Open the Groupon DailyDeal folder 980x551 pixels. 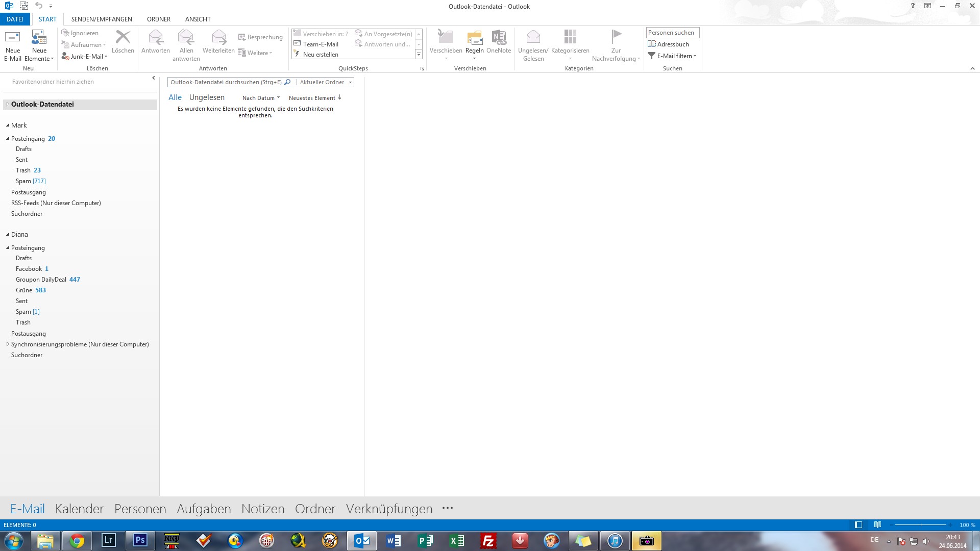coord(41,280)
